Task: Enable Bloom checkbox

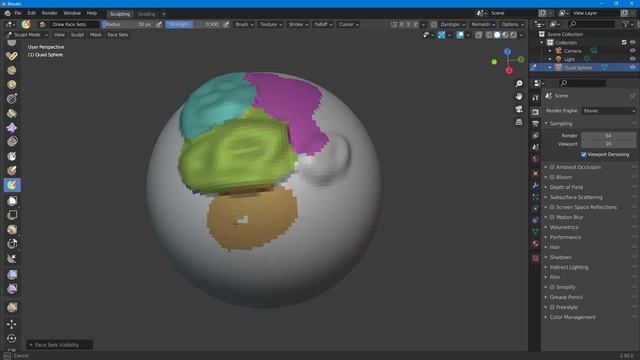Action: 552,177
